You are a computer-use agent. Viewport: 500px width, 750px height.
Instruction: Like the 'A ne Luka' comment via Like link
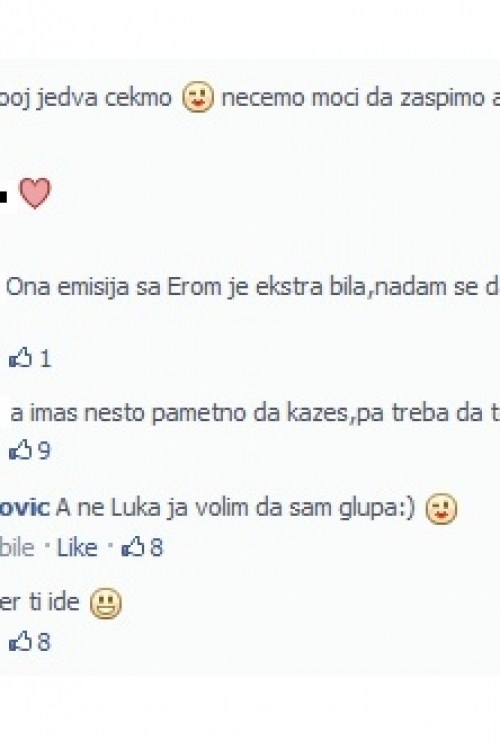click(77, 547)
